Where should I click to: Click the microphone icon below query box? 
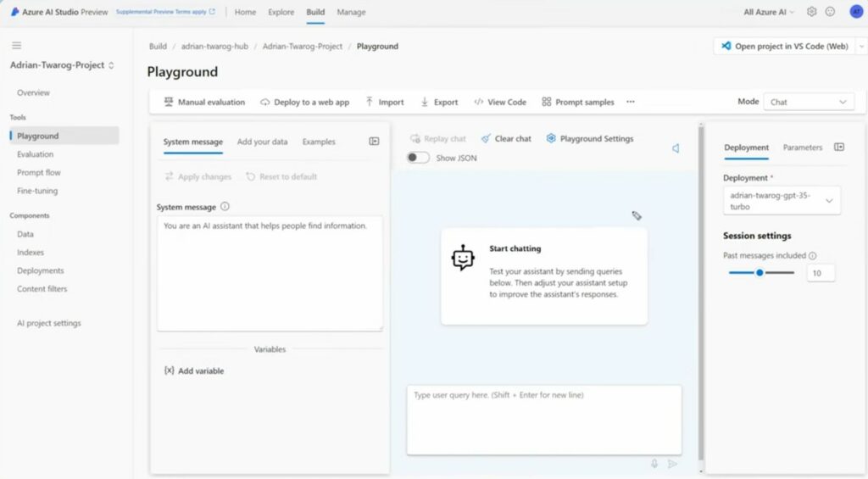(654, 464)
